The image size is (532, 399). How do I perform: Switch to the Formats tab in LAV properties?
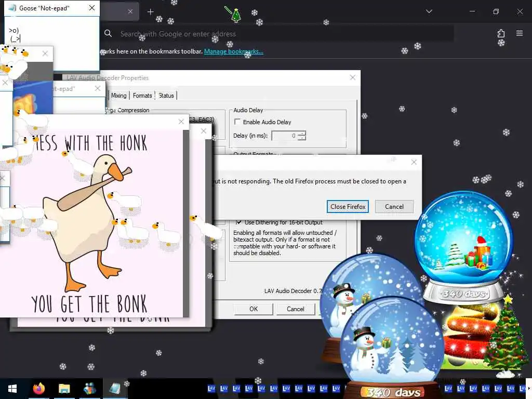[142, 96]
